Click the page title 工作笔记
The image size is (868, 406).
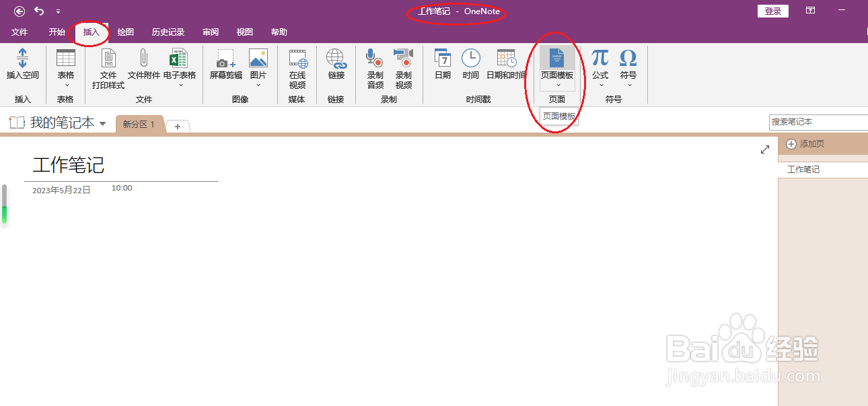pos(69,165)
